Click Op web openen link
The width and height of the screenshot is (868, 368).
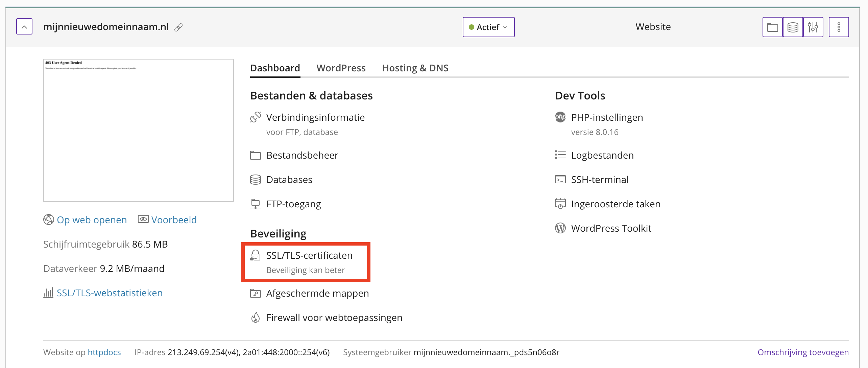[x=92, y=220]
